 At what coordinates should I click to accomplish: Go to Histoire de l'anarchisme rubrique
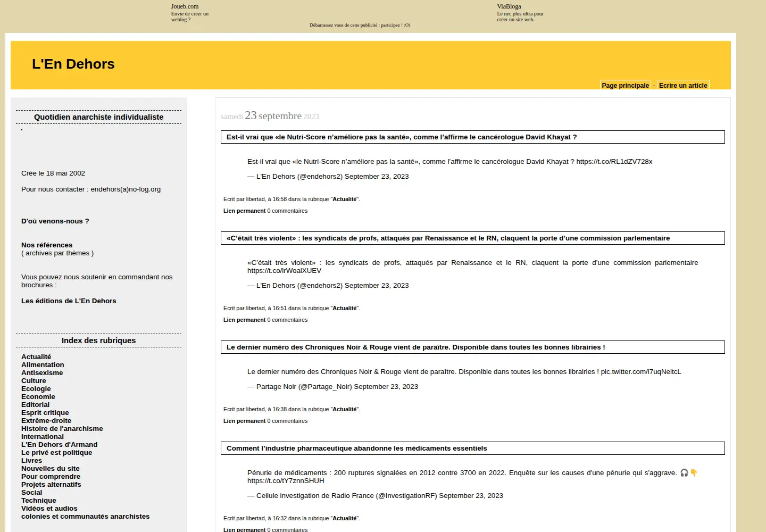pyautogui.click(x=62, y=429)
